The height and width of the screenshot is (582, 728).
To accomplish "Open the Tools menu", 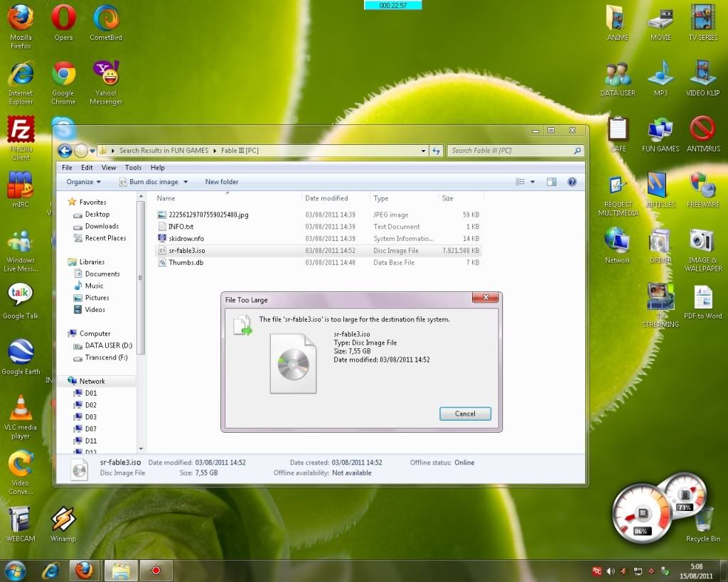I will [133, 168].
